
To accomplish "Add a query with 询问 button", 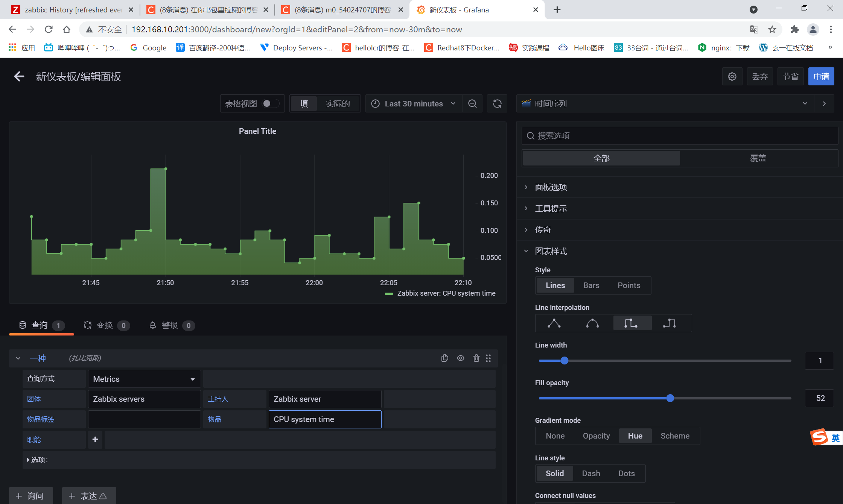I will pos(31,496).
